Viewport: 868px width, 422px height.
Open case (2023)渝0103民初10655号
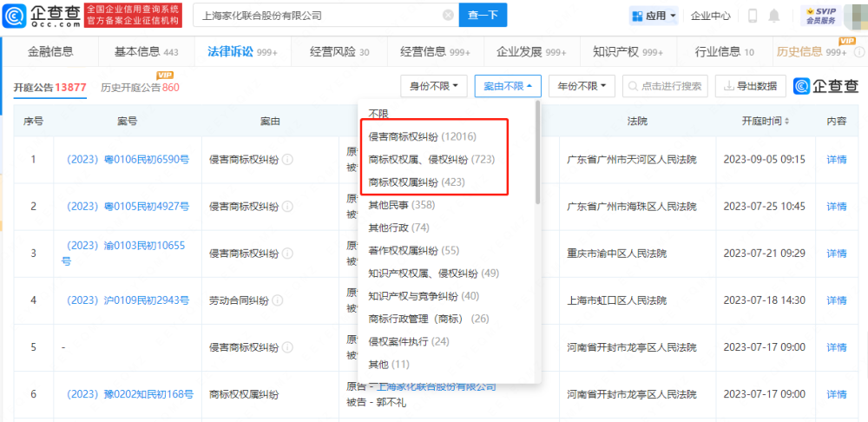click(x=123, y=253)
